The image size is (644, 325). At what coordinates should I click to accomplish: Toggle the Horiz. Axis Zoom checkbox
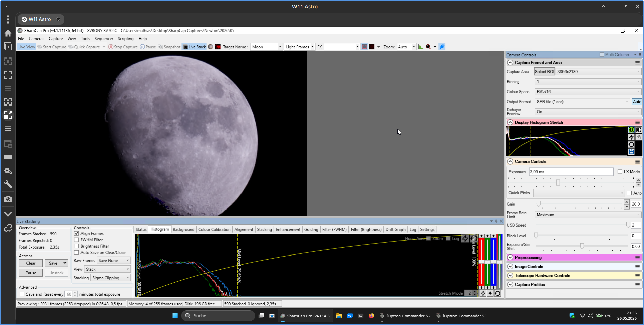tap(428, 239)
